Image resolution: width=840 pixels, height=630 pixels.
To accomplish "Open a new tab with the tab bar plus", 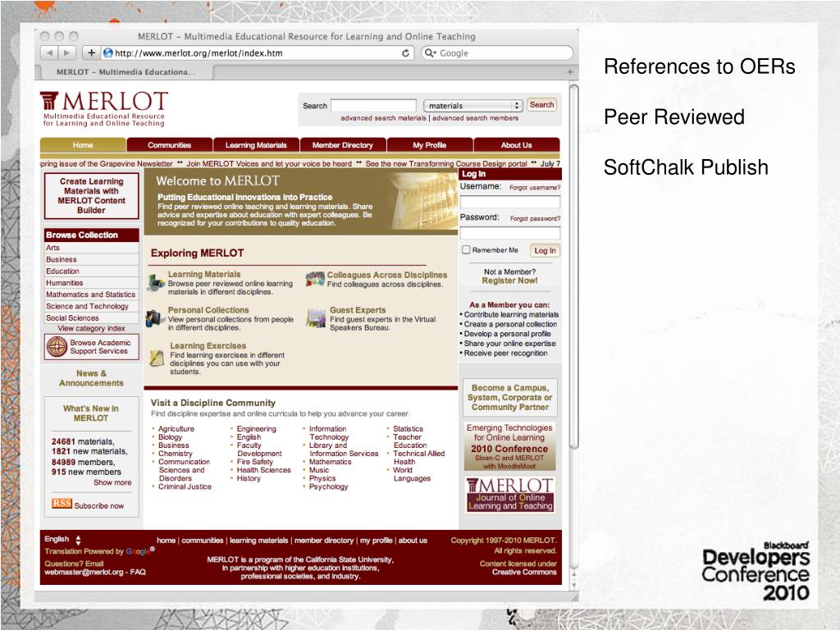I will (x=570, y=72).
